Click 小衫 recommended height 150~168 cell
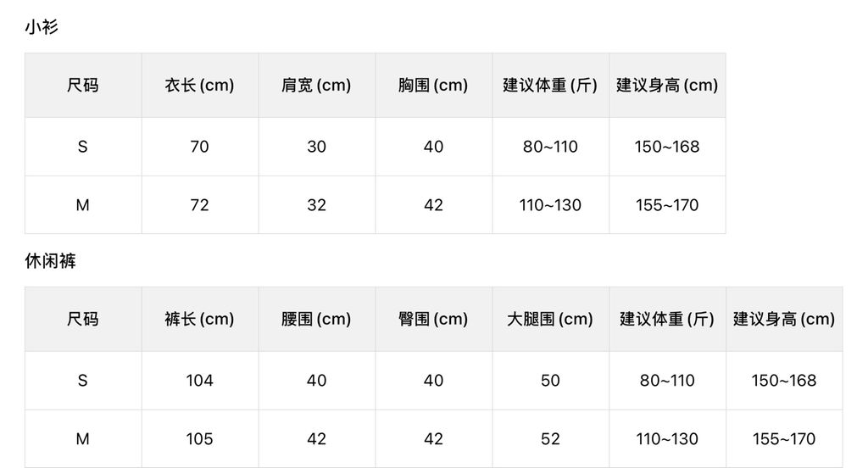 point(667,147)
